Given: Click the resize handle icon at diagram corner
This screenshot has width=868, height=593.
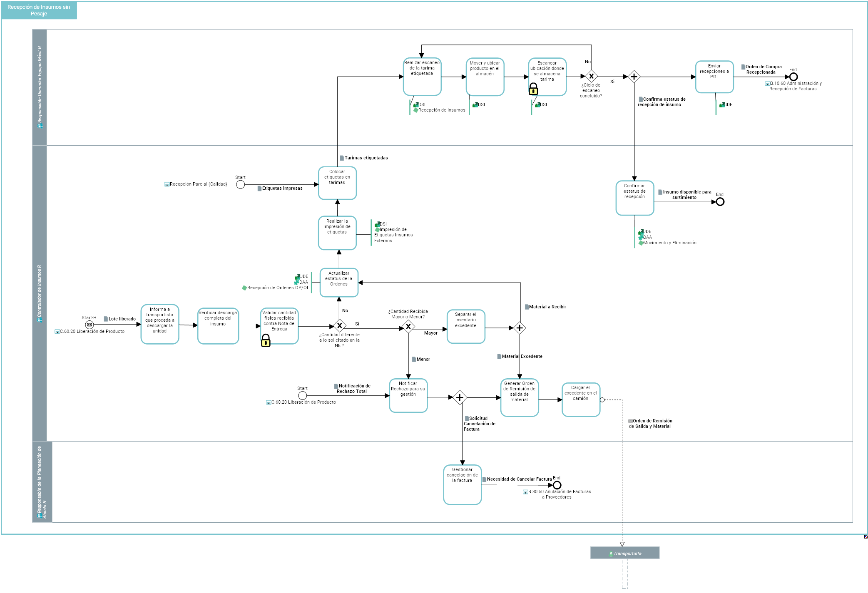Looking at the screenshot, I should [x=866, y=537].
